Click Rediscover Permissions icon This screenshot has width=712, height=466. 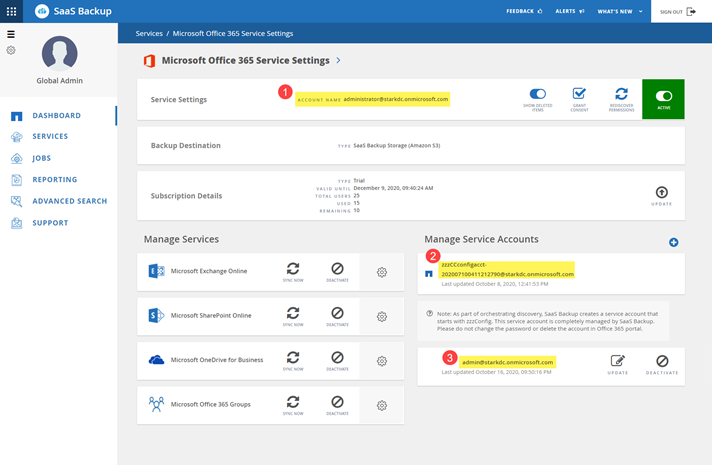621,95
